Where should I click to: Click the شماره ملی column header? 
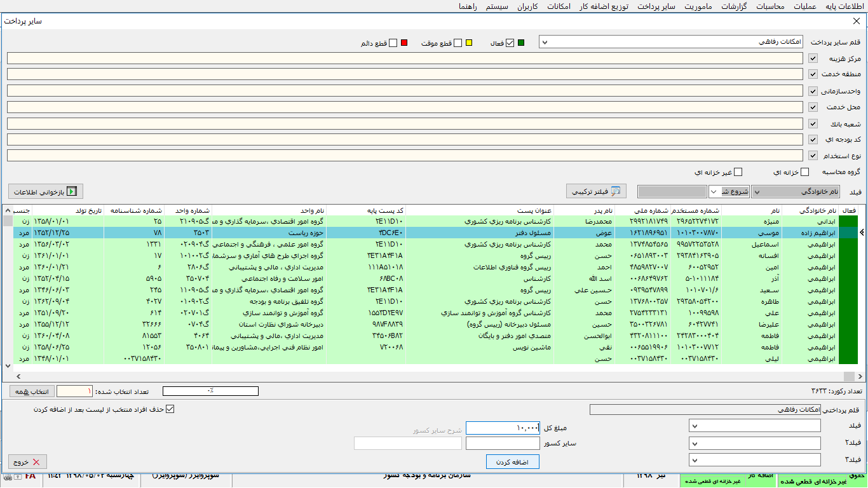[642, 210]
